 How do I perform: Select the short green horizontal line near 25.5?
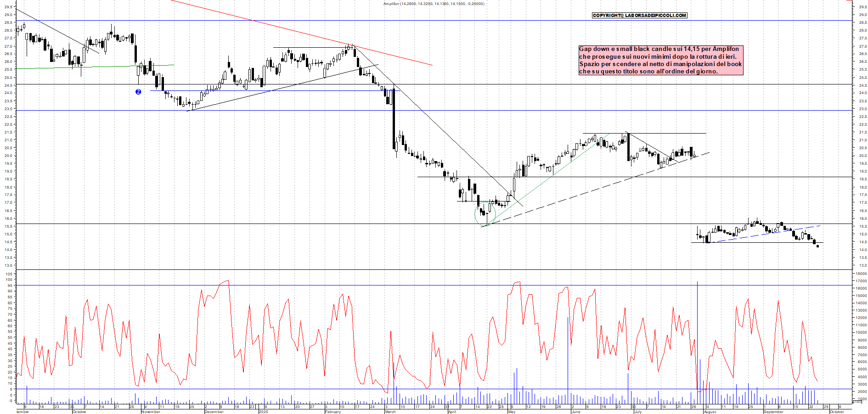[95, 67]
